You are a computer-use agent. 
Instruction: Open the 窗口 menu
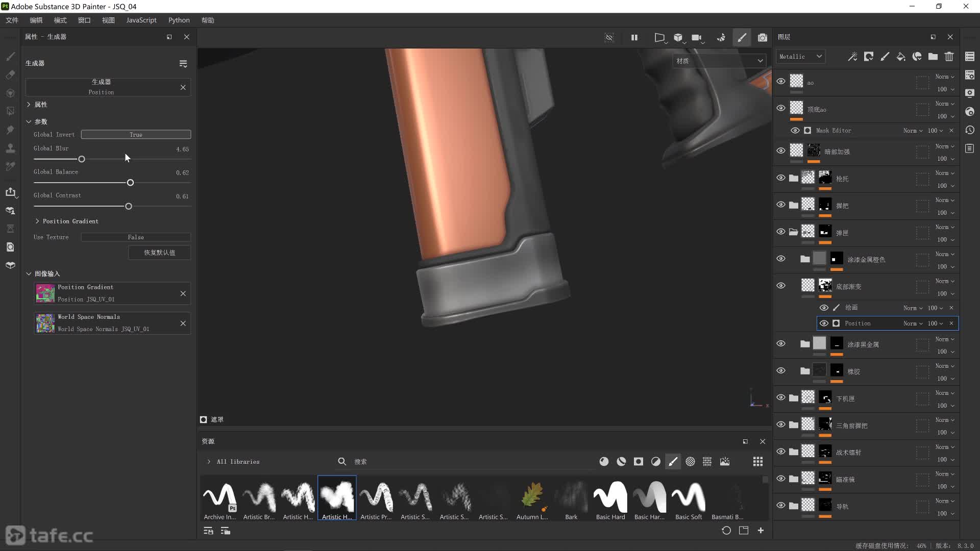point(84,20)
